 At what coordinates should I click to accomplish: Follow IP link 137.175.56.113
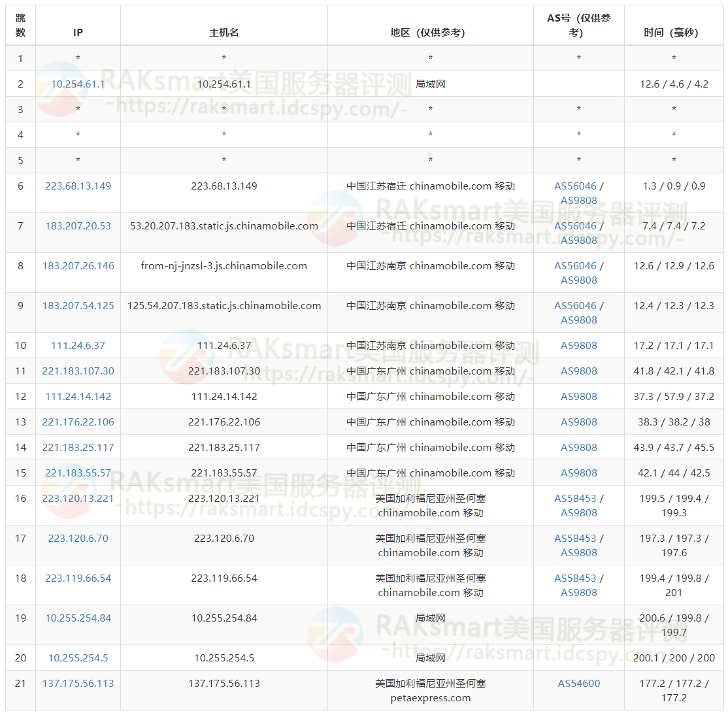tap(78, 684)
